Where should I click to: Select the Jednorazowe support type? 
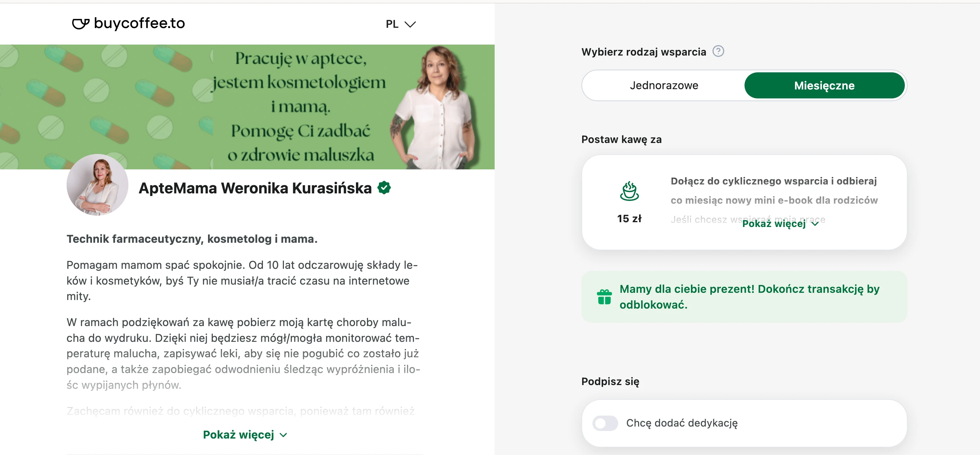click(664, 85)
